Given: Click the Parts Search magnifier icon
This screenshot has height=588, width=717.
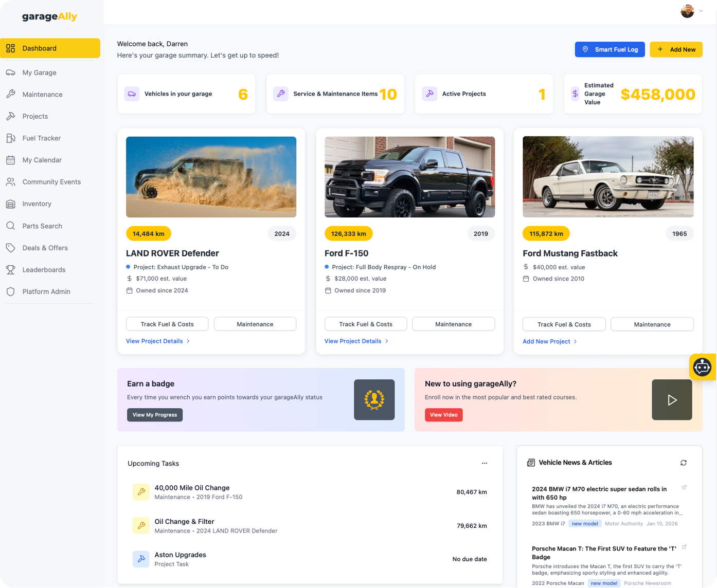Looking at the screenshot, I should pos(10,226).
